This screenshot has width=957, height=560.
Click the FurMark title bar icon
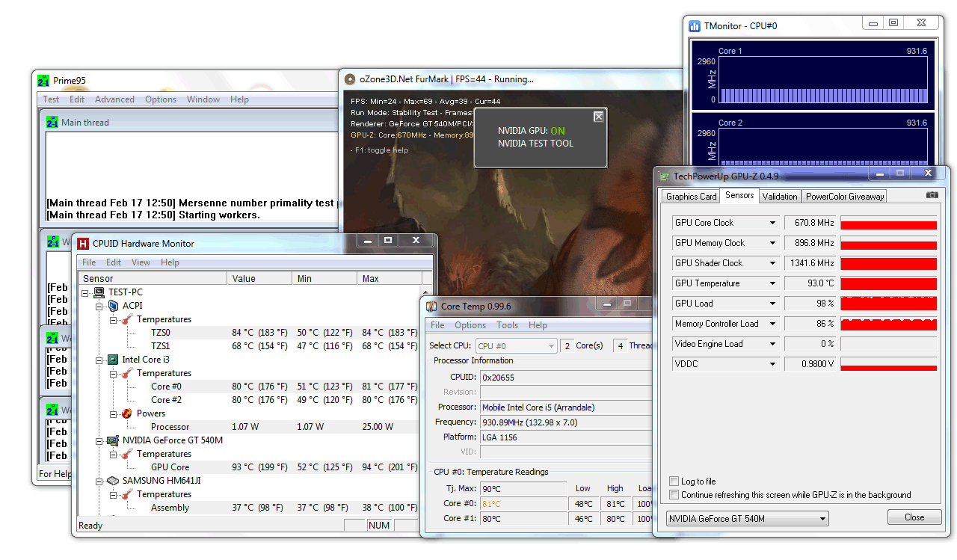(350, 79)
